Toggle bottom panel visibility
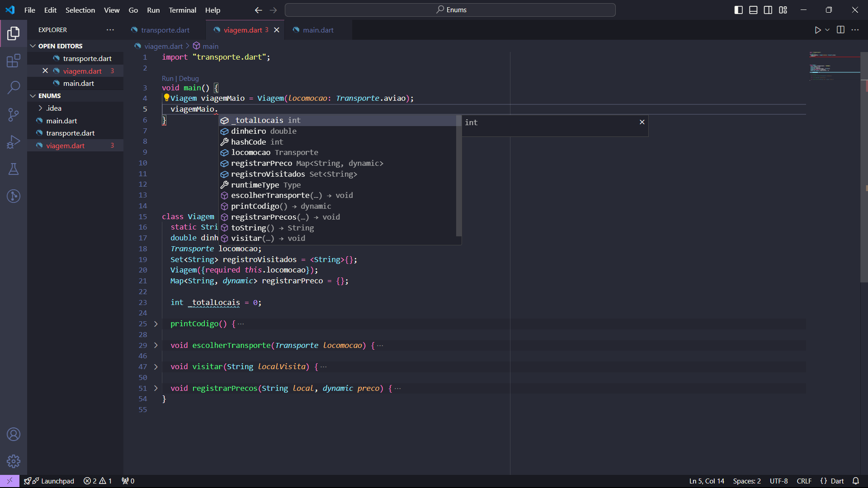This screenshot has width=868, height=488. [753, 10]
